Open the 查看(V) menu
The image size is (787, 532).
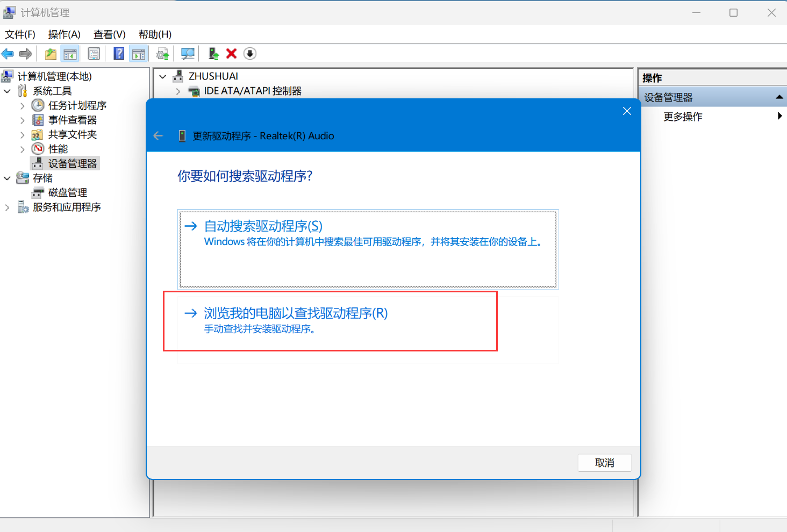109,34
